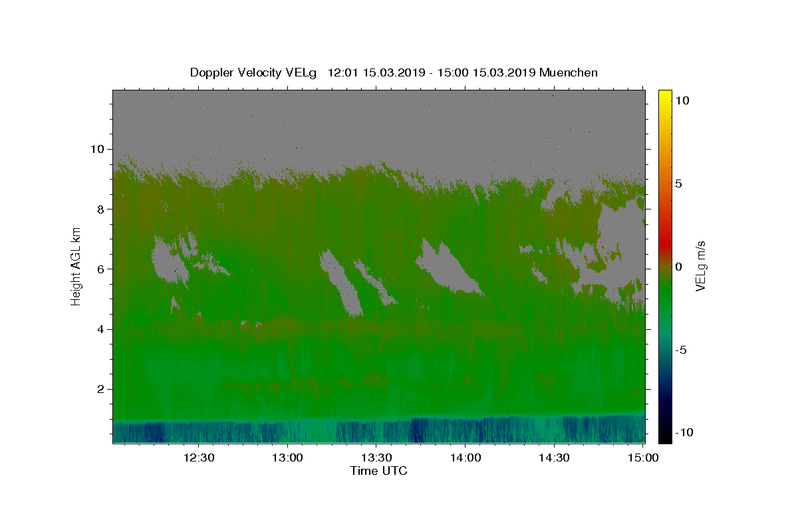
Task: Click the 'VELg m/s' colorbar label
Action: pos(701,266)
